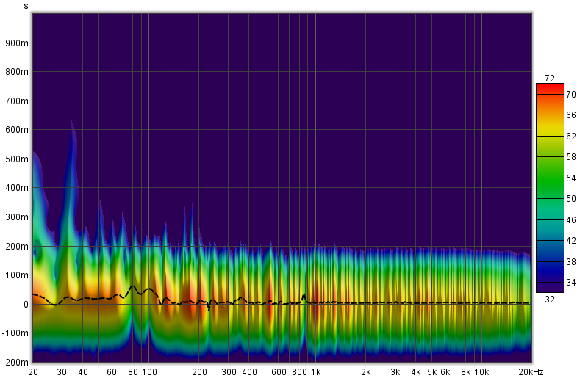The height and width of the screenshot is (381, 588).
Task: Click the 62 label beside the color scale
Action: (571, 136)
